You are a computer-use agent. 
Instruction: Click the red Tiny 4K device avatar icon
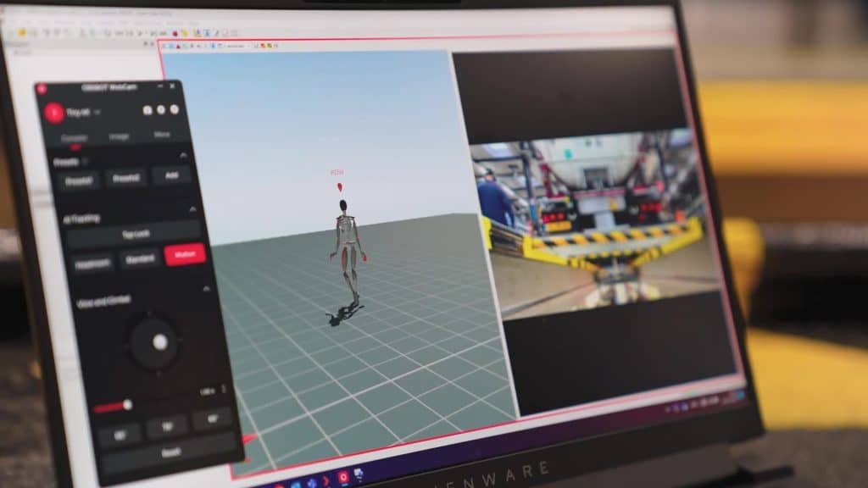tap(53, 111)
